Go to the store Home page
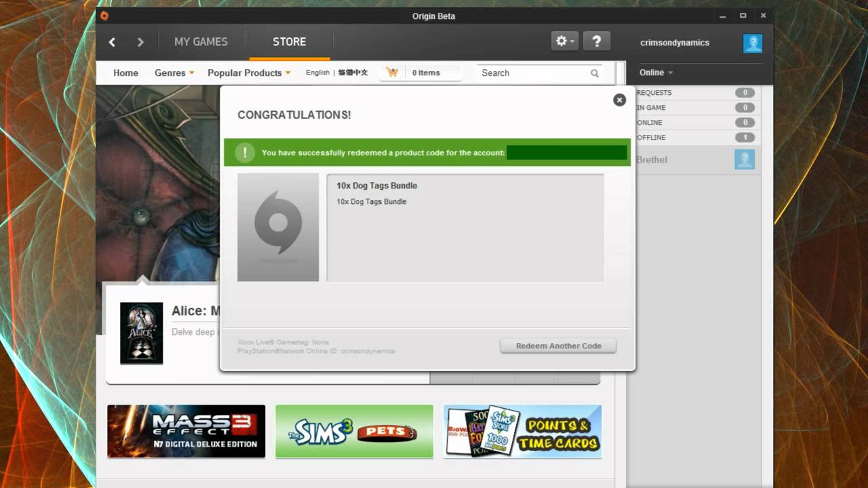The image size is (868, 488). point(125,73)
